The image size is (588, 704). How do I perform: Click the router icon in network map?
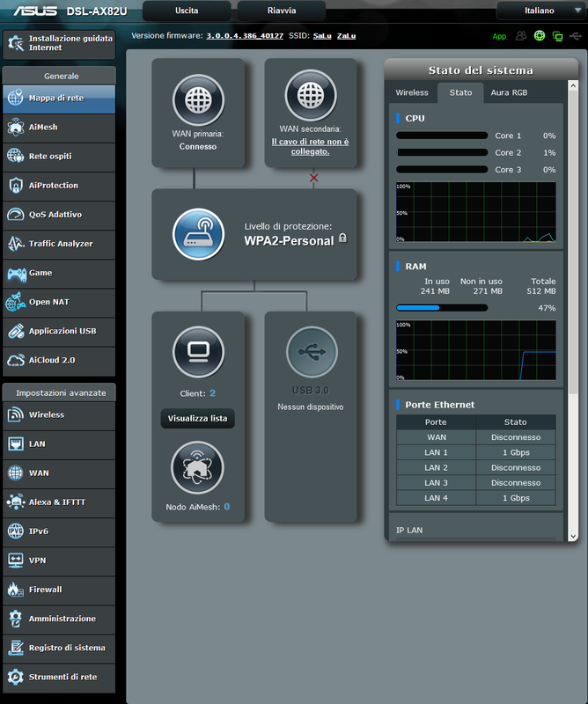tap(198, 234)
